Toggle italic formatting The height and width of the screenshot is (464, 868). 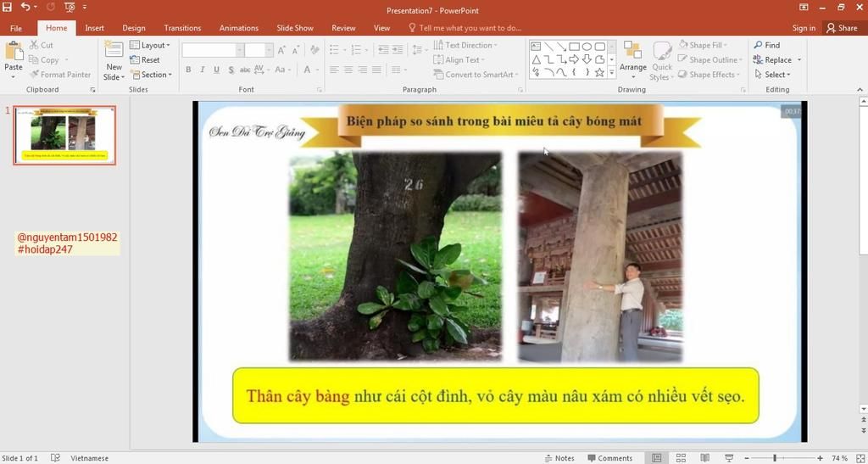(x=202, y=70)
